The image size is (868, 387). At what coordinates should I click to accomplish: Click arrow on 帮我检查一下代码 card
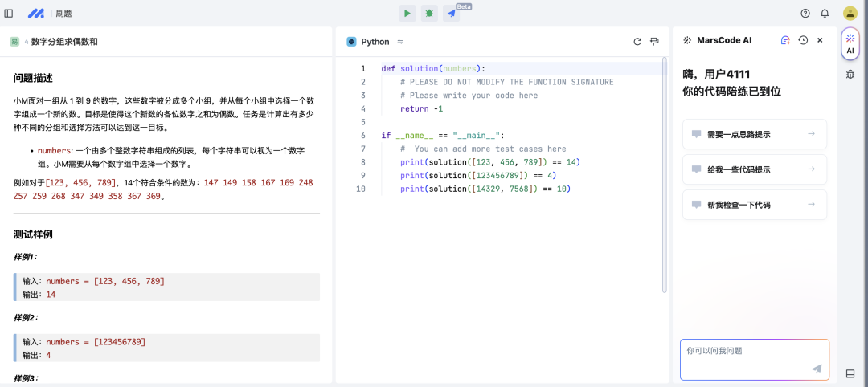[x=811, y=205]
